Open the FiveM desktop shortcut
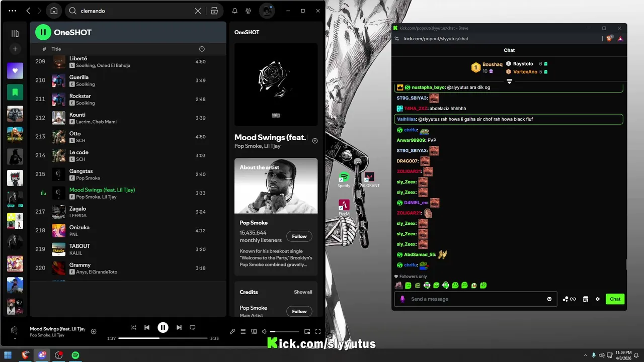The width and height of the screenshot is (644, 362). 344,208
